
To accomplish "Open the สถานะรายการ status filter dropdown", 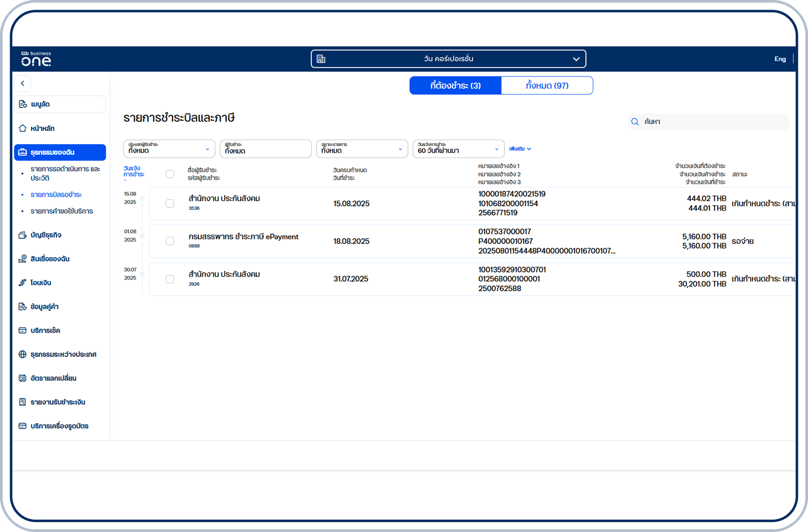I will tap(362, 149).
